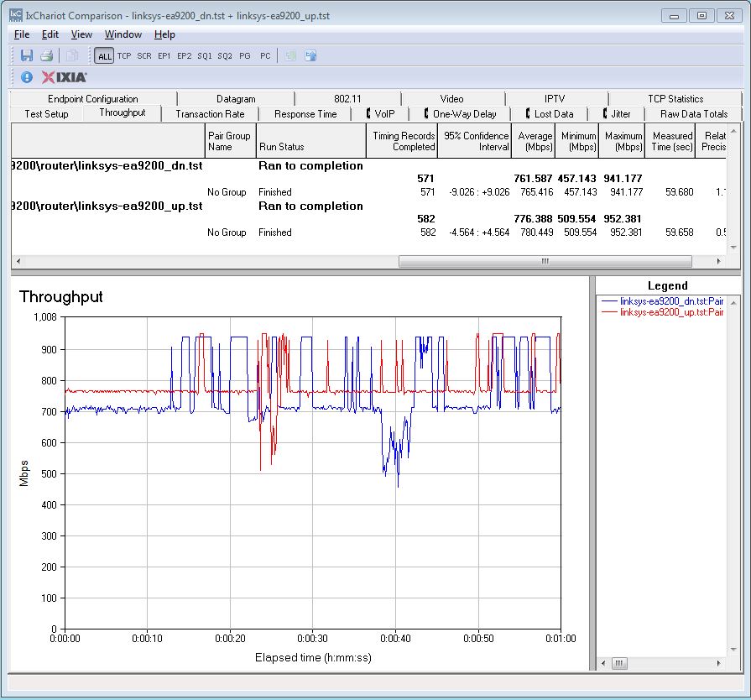Click the IxChariot title bar app icon

pos(16,15)
